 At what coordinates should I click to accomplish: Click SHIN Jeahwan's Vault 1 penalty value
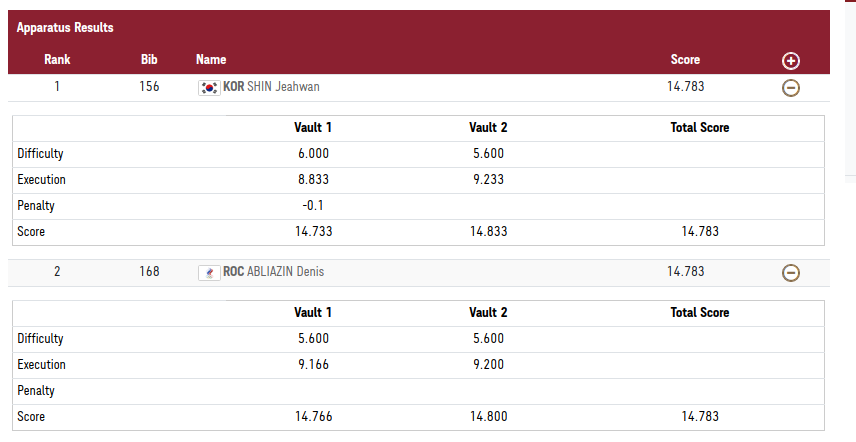pos(313,206)
